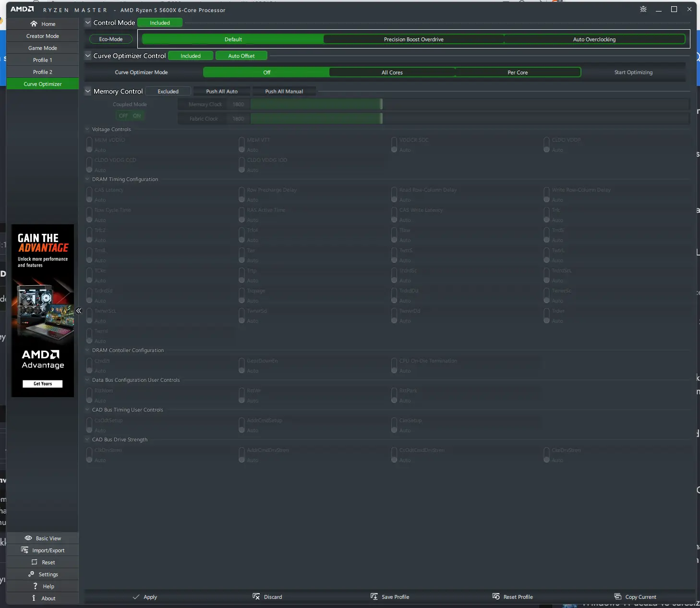Collapse the Memory Control section
Screen dimensions: 700x608
point(88,91)
